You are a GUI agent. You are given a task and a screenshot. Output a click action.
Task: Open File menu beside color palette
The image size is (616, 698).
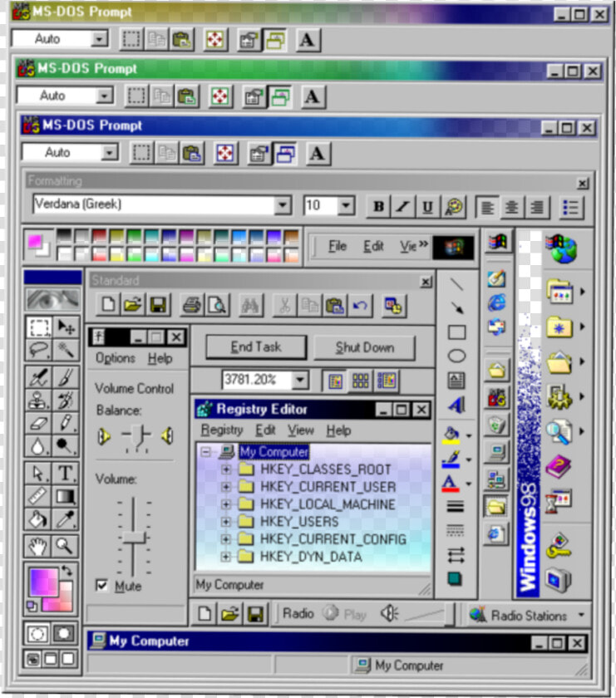[x=338, y=246]
